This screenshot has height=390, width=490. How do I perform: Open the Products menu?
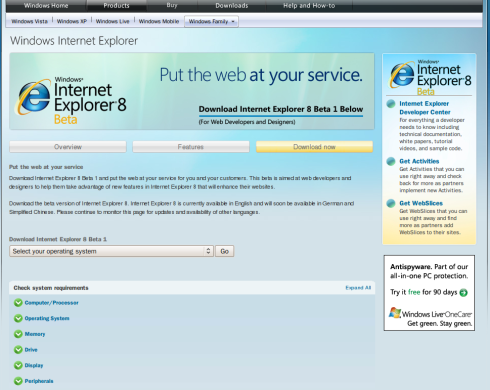tap(116, 6)
